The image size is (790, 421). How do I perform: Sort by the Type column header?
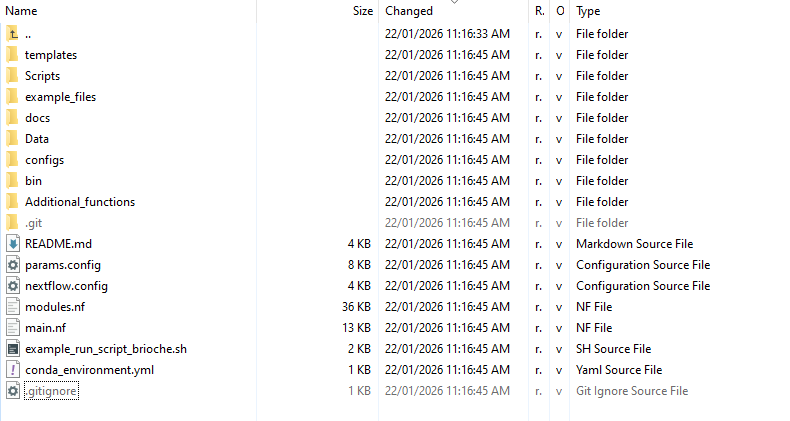588,11
